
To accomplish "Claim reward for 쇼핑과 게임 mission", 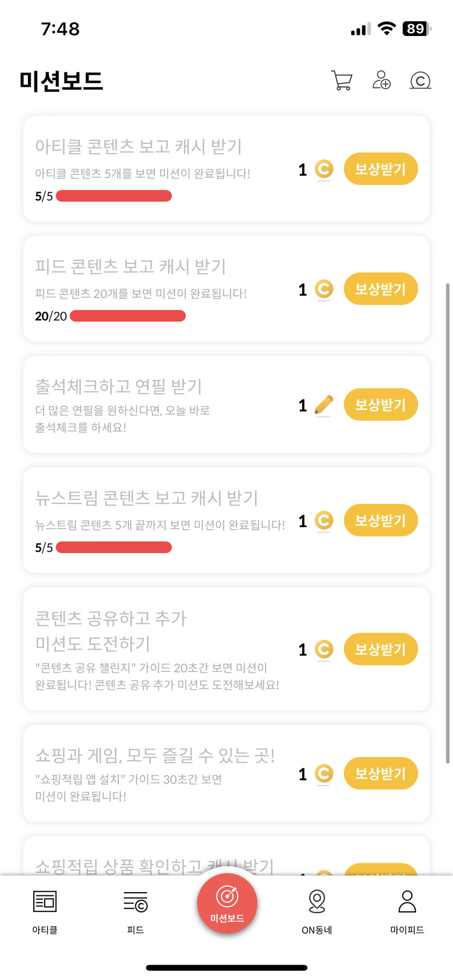I will coord(380,773).
